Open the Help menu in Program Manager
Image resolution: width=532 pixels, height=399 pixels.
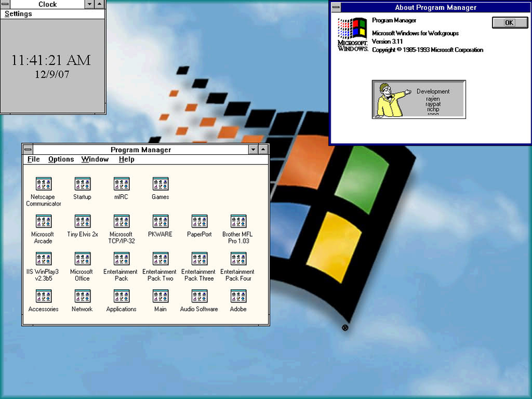[x=126, y=160]
